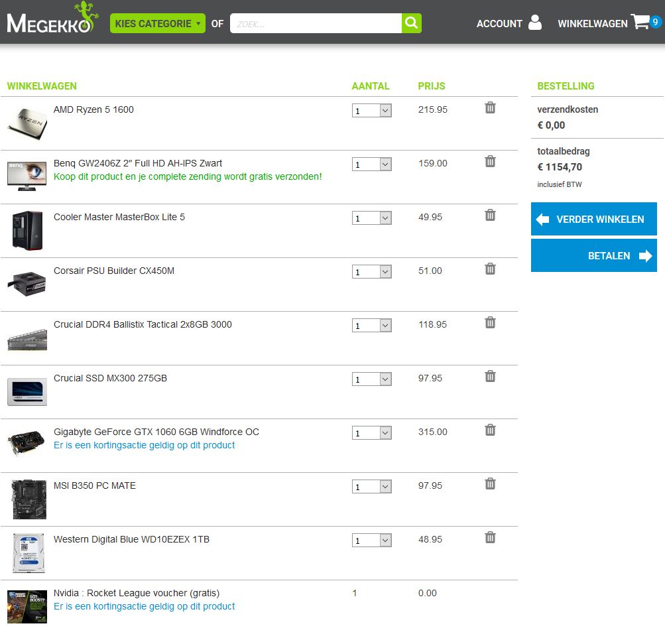Click the free shipping promo text for Benq
This screenshot has width=665, height=644.
click(188, 176)
